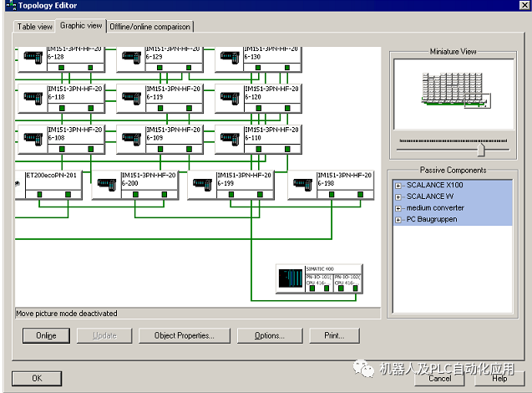Click the Object Properties button
Viewport: 532px width, 393px height.
(x=185, y=335)
